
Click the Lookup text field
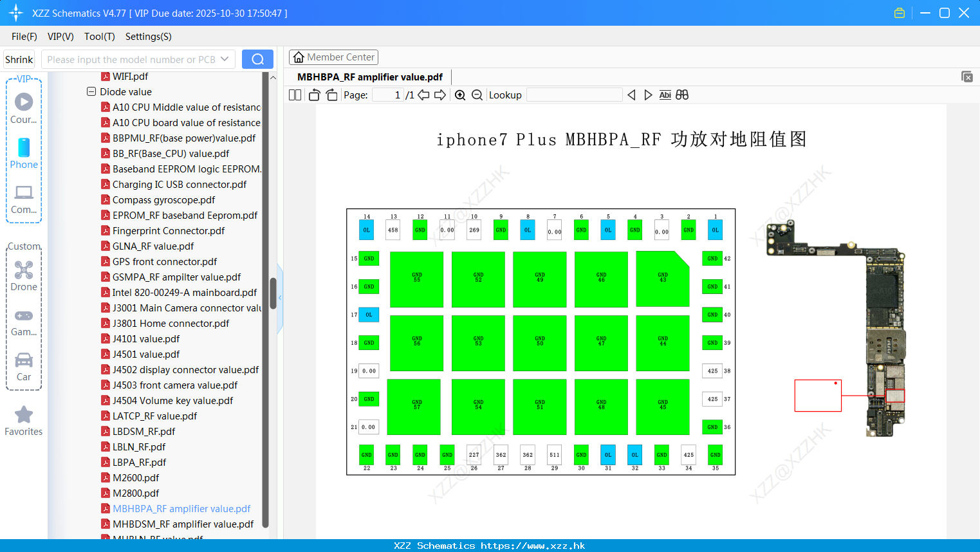click(x=574, y=95)
